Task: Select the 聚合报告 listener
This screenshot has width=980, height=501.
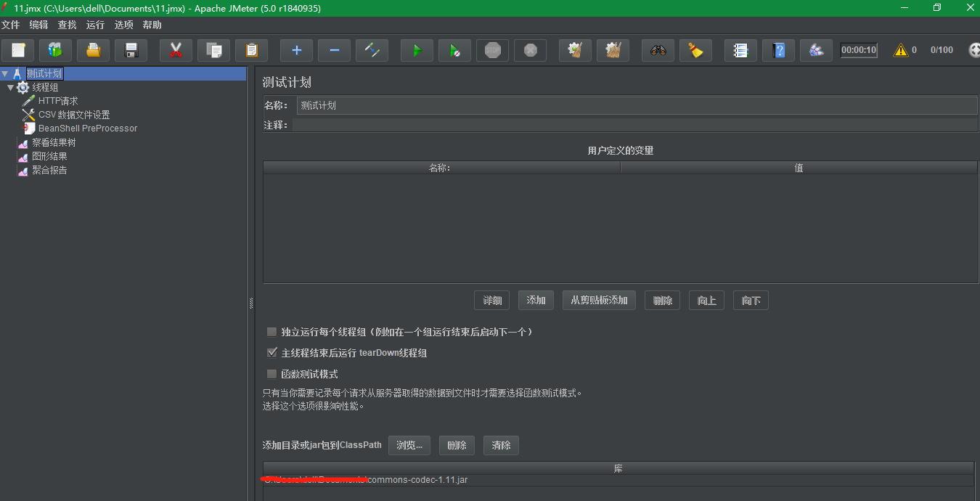Action: click(x=49, y=170)
